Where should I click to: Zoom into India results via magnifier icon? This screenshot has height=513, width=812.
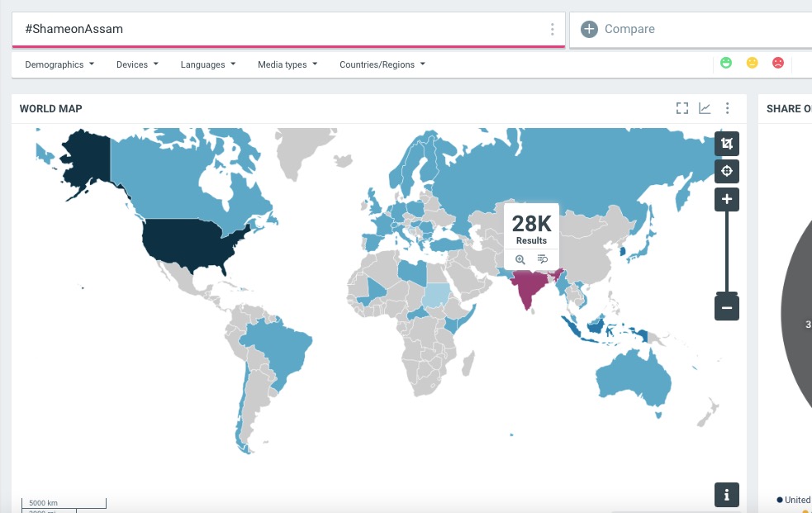(520, 259)
